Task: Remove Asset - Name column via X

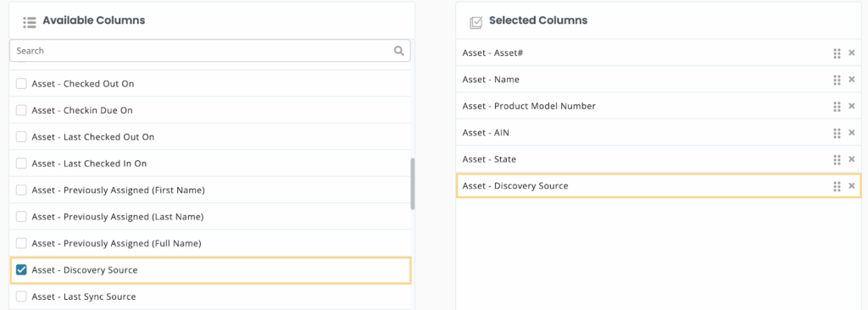Action: (x=852, y=80)
